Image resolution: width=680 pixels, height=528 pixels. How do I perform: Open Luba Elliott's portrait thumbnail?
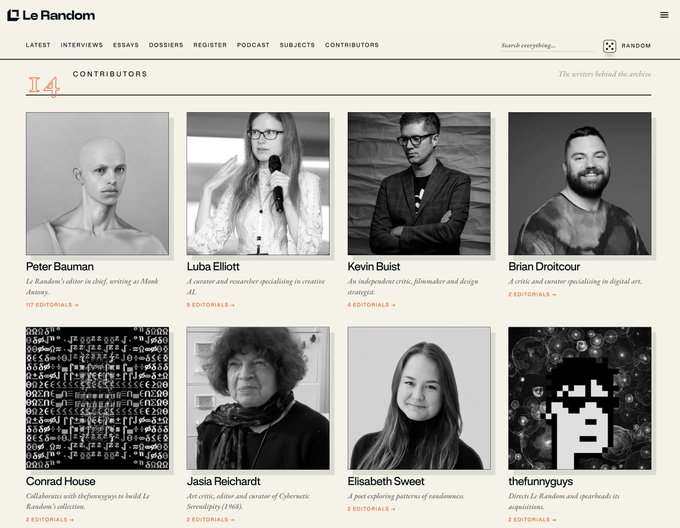click(258, 183)
